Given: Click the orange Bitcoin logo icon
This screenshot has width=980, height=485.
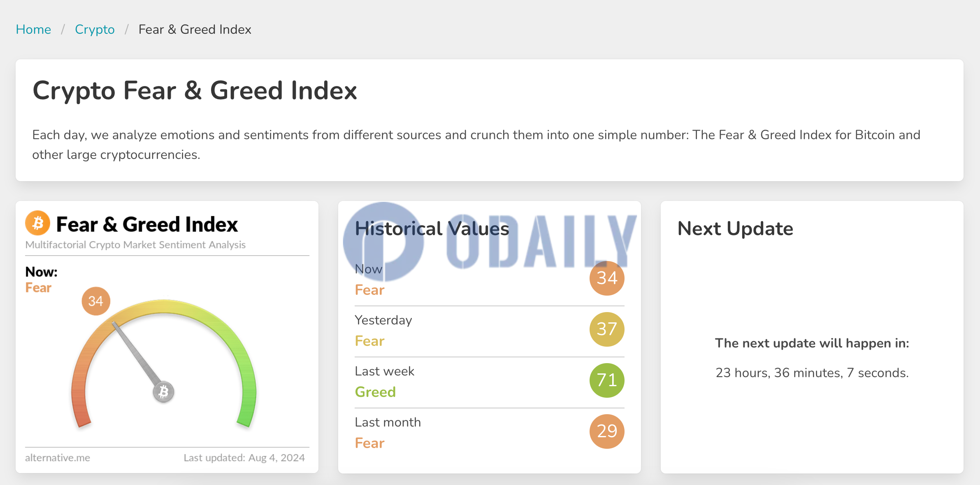Looking at the screenshot, I should [37, 223].
